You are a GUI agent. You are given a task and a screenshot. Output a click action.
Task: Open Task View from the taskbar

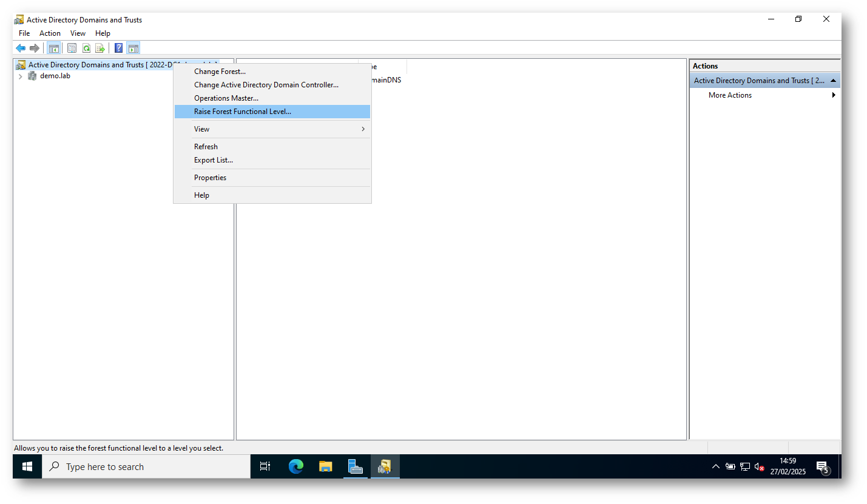pos(265,466)
